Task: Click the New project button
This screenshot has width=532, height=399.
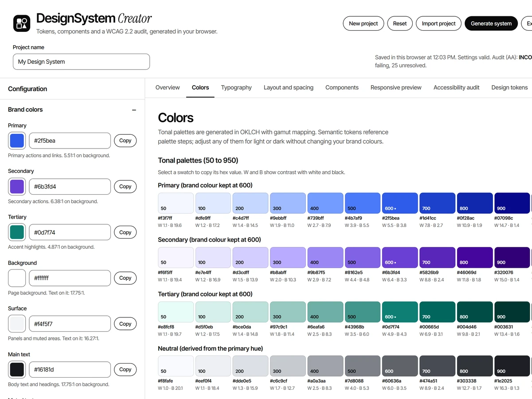Action: tap(364, 23)
